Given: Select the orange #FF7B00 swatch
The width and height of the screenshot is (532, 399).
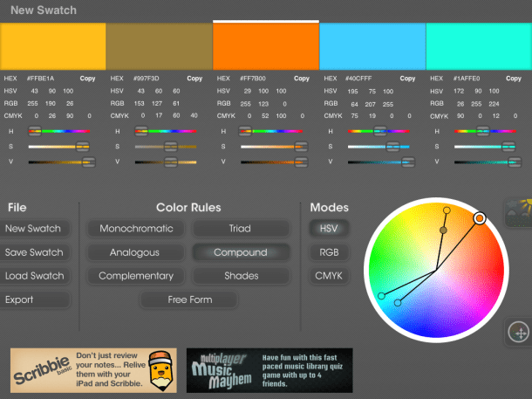Looking at the screenshot, I should 266,46.
